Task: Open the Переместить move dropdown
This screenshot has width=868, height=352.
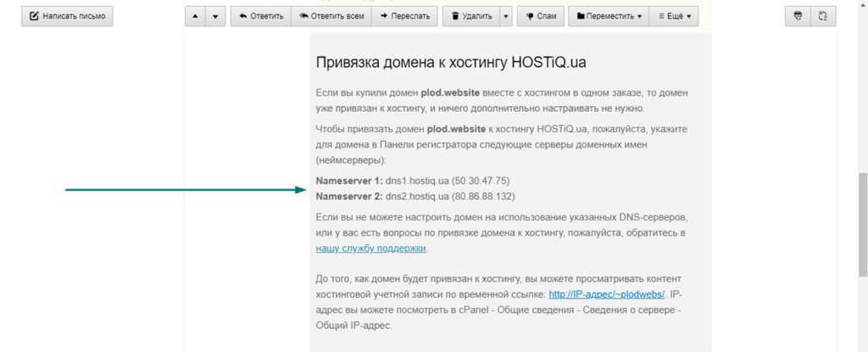Action: click(609, 16)
